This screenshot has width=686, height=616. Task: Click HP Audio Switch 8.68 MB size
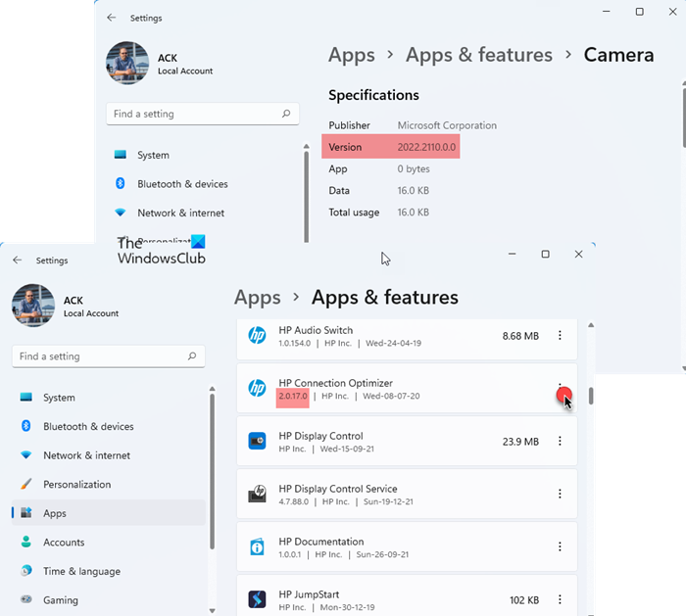pyautogui.click(x=520, y=336)
